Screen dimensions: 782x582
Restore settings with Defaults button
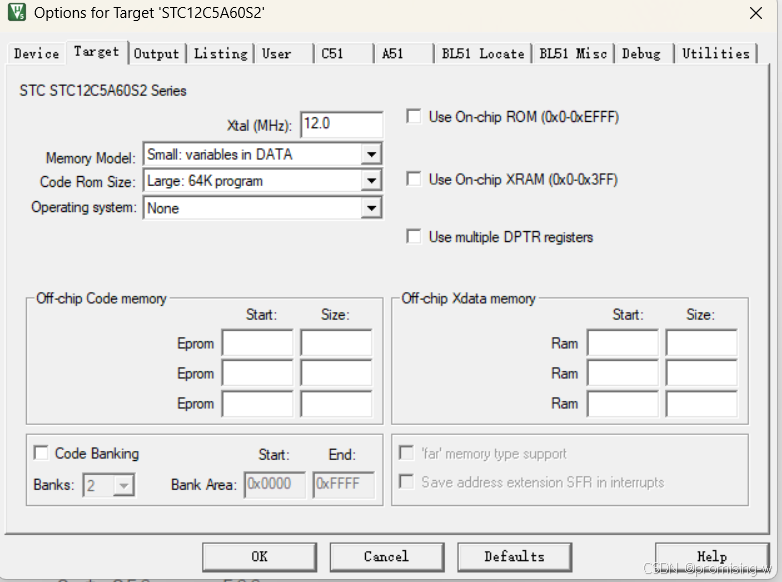click(x=514, y=557)
